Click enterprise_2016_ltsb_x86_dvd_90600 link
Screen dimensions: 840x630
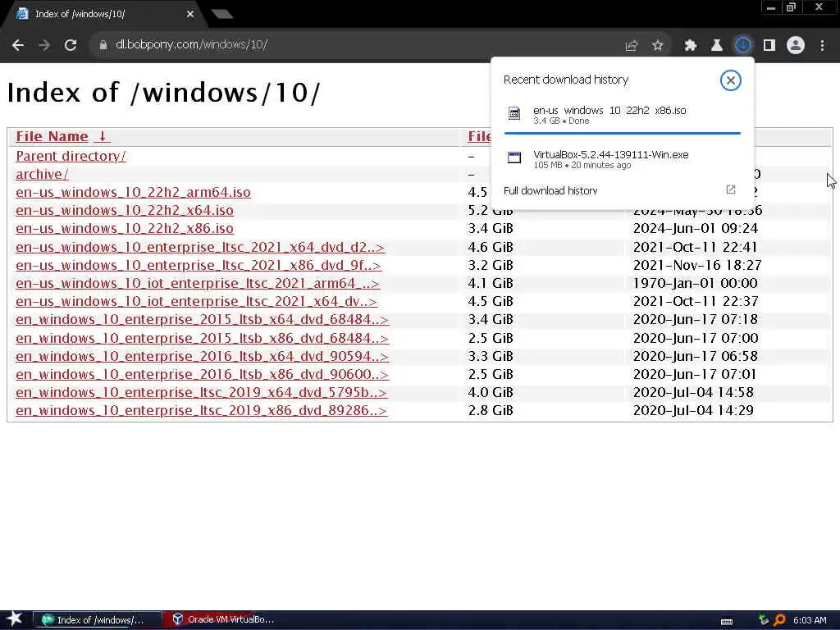202,374
